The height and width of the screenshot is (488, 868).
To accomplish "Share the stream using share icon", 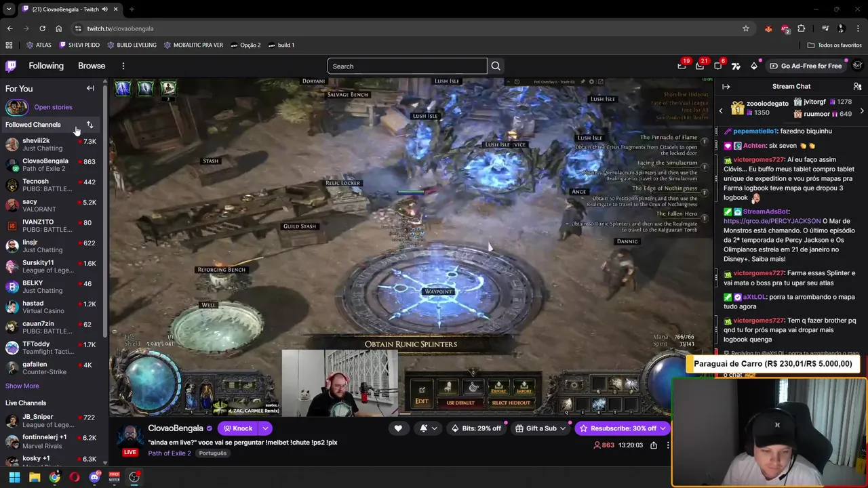I will click(654, 445).
